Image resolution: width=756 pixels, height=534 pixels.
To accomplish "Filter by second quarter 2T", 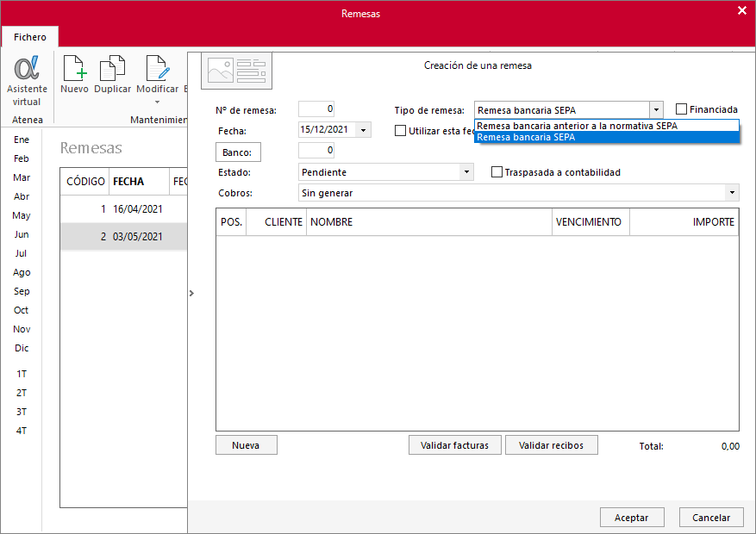I will pyautogui.click(x=22, y=393).
